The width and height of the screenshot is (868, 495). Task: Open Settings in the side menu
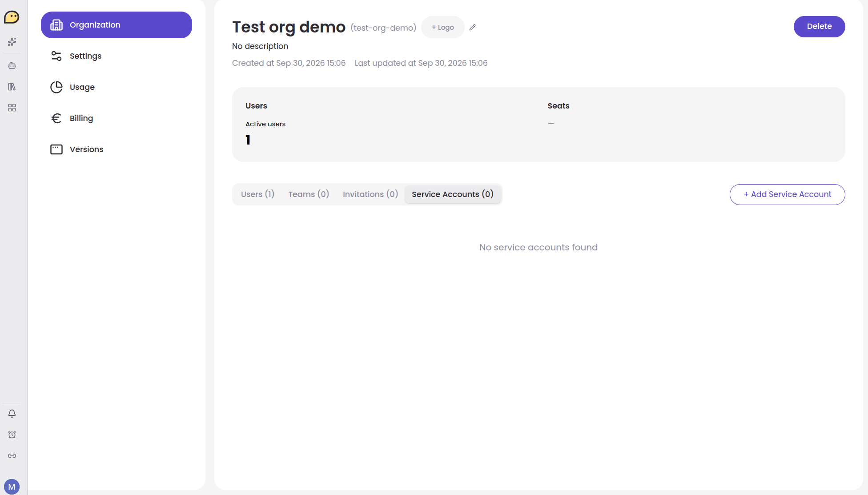117,56
